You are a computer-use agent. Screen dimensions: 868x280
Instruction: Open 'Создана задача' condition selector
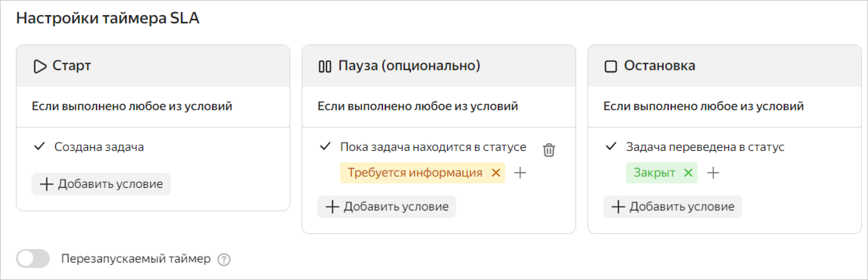[99, 147]
